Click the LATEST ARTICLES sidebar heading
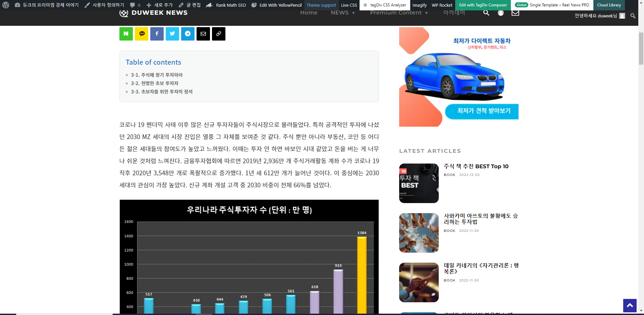644x315 pixels. 430,151
